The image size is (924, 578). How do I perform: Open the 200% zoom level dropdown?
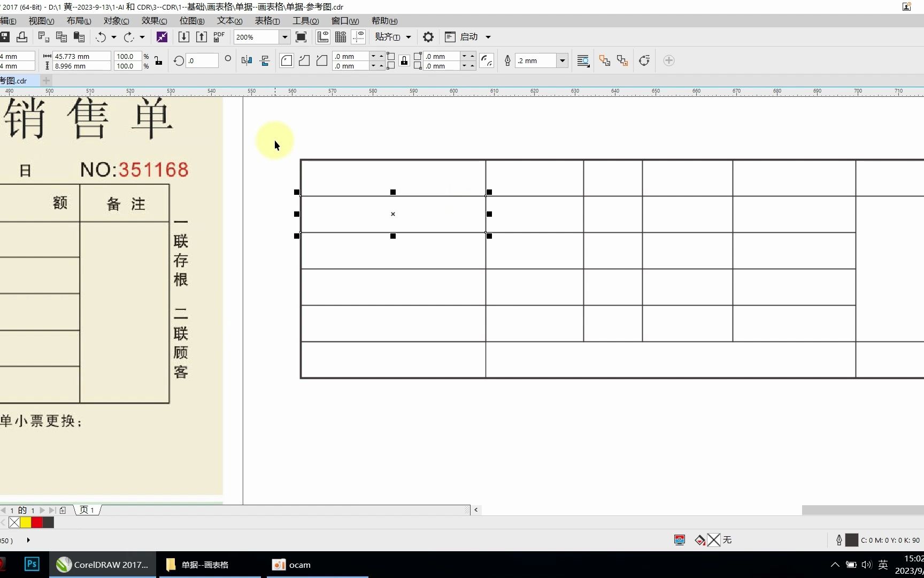(284, 37)
